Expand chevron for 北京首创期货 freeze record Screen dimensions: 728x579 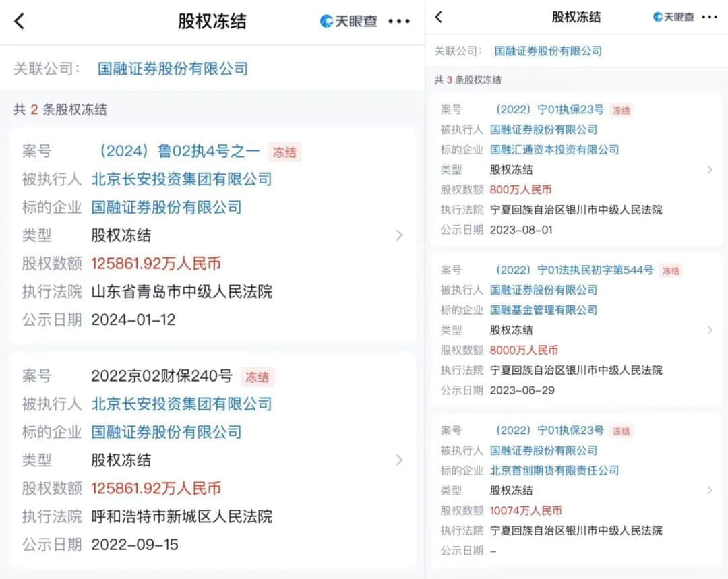pyautogui.click(x=709, y=490)
